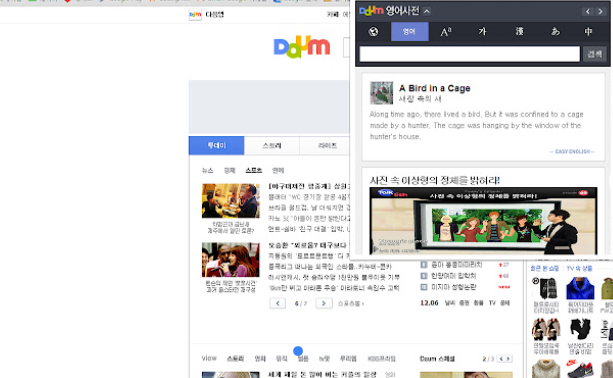This screenshot has height=378, width=613.
Task: Open the blue fur jacket shopping thumbnail
Action: pos(580,288)
